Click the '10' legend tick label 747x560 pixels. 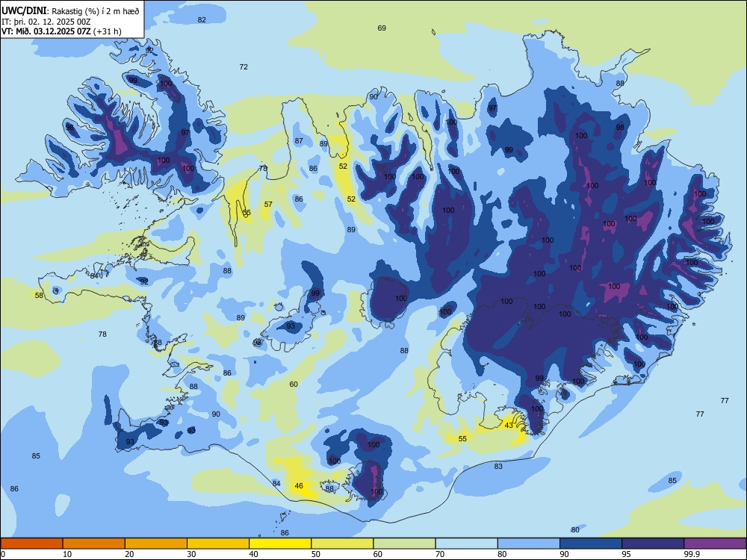[67, 554]
